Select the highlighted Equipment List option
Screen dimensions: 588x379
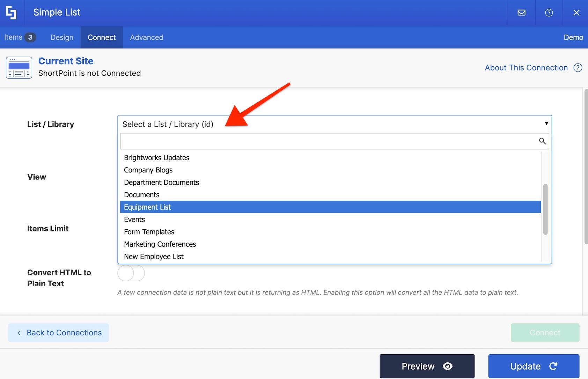click(x=330, y=207)
